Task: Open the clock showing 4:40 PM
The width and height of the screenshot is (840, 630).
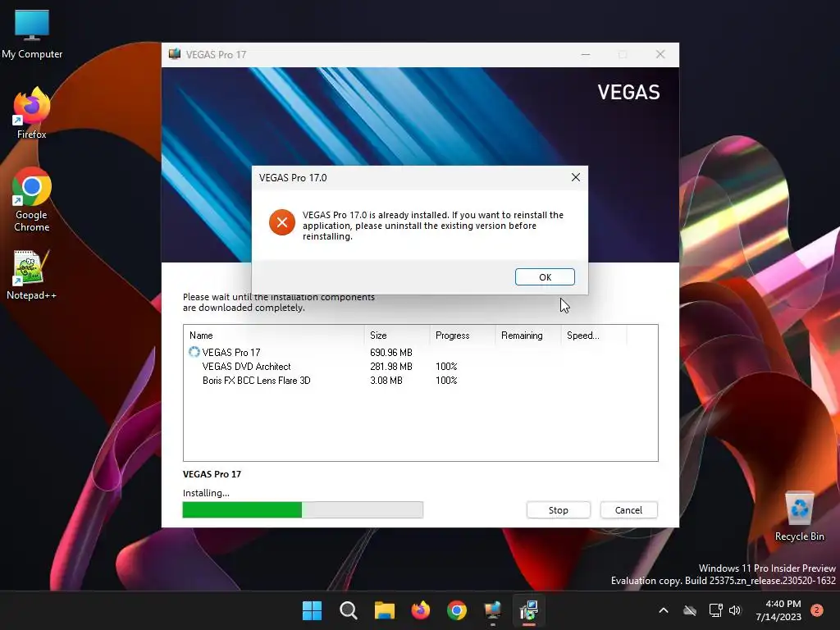Action: 778,610
